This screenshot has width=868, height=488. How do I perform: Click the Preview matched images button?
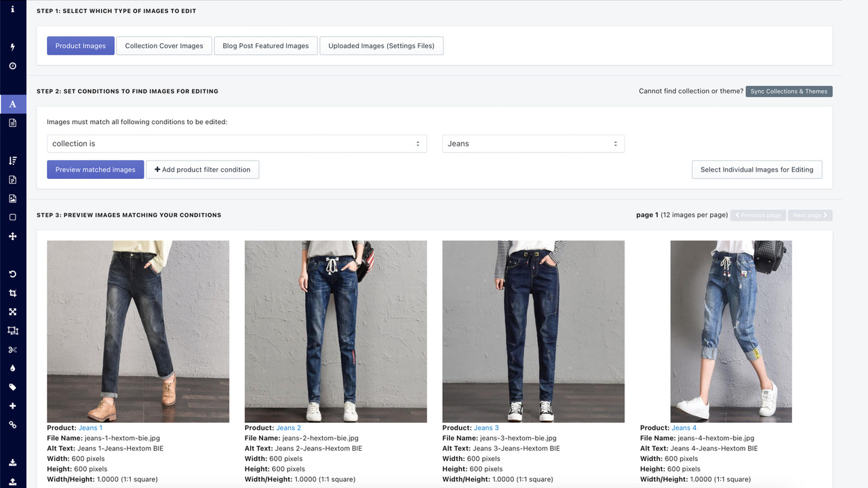click(x=95, y=169)
